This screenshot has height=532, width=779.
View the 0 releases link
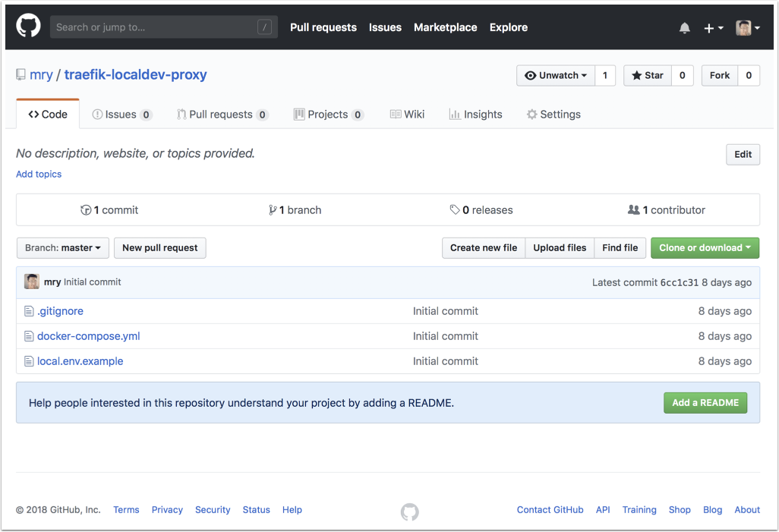(481, 210)
